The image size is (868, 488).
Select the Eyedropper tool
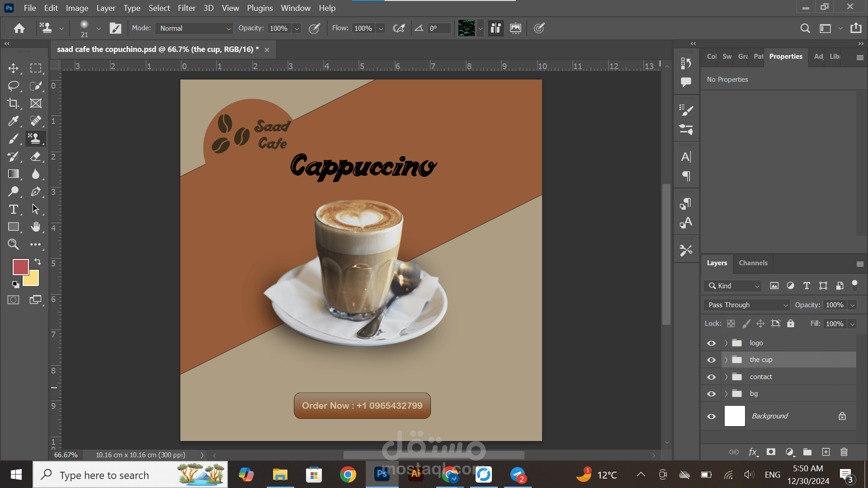pos(13,121)
